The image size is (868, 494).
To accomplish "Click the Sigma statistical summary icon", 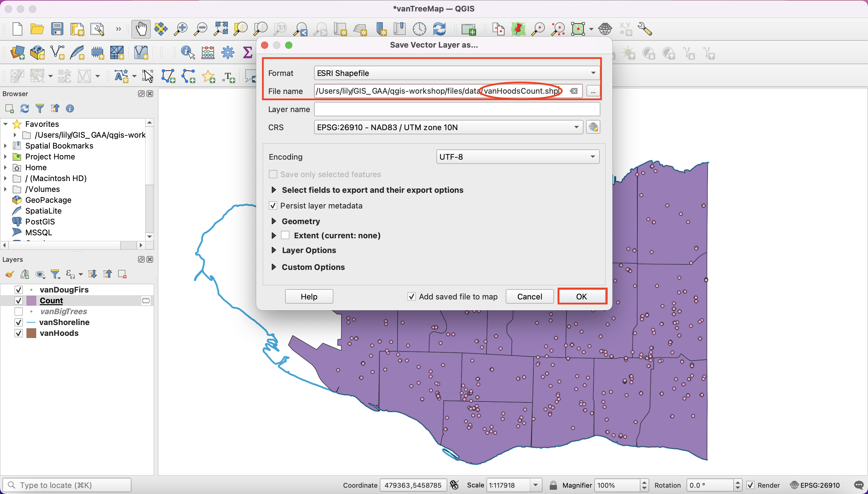I will (x=248, y=53).
